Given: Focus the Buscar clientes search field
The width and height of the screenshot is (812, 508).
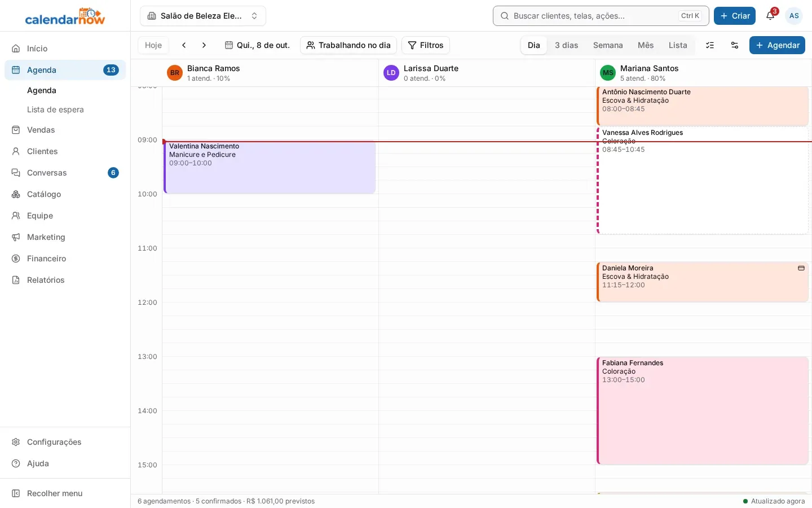Looking at the screenshot, I should click(601, 16).
